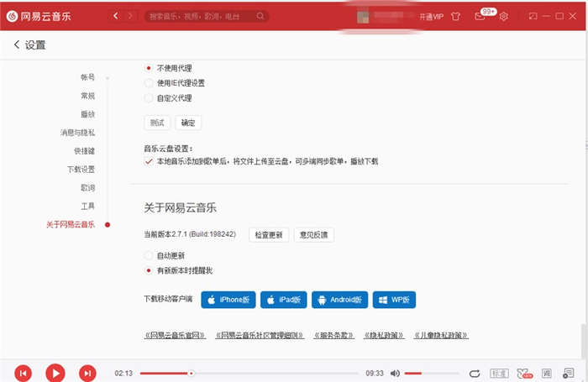Uncheck the 本地音乐添加到歌单后 upload checkbox
588x382 pixels.
point(149,161)
